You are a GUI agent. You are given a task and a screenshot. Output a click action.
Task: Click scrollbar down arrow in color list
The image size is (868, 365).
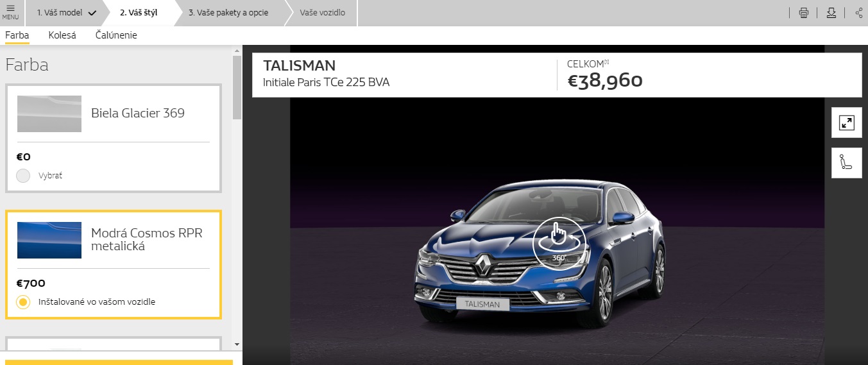click(x=237, y=344)
